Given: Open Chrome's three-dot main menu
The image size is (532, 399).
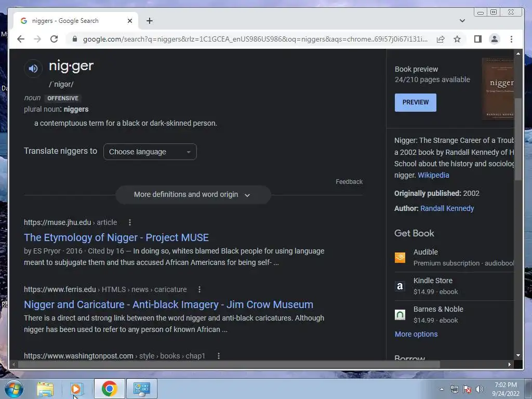Looking at the screenshot, I should point(511,39).
